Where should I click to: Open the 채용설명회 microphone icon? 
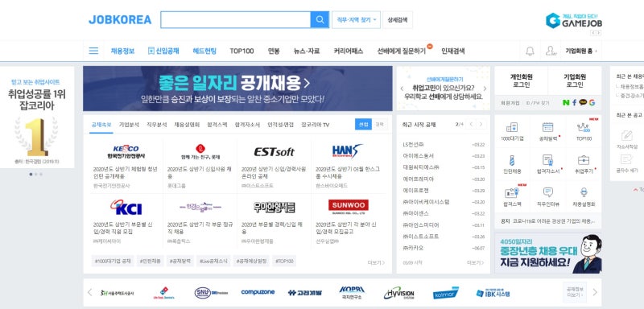pos(584,192)
